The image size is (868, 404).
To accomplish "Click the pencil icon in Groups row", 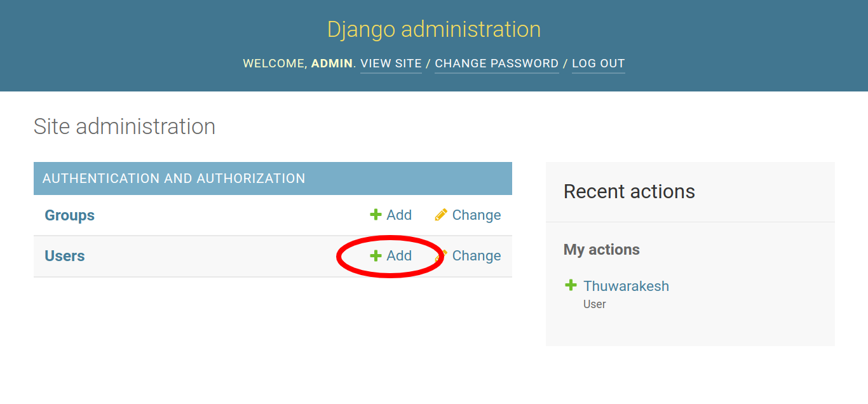I will pos(441,215).
